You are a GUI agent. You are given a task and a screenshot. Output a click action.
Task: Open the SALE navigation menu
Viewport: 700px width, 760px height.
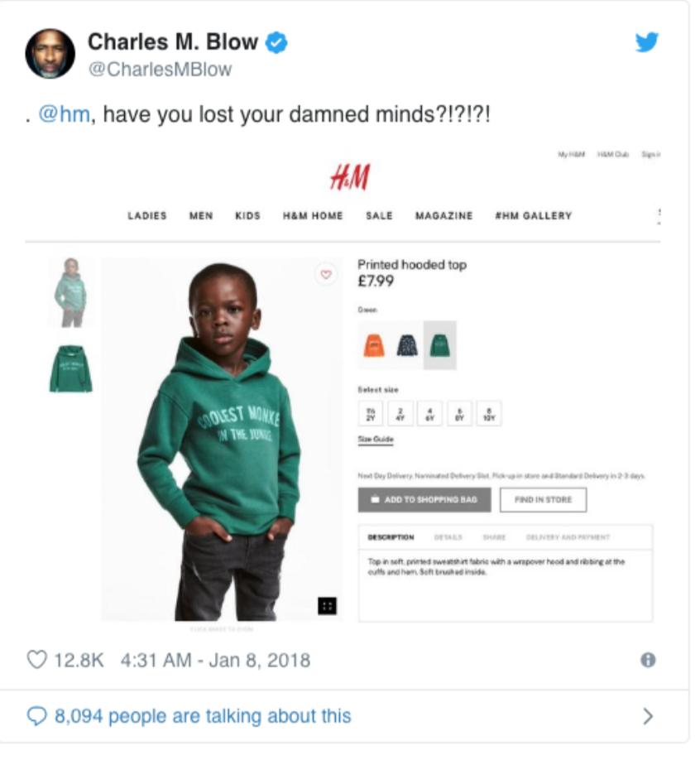379,216
